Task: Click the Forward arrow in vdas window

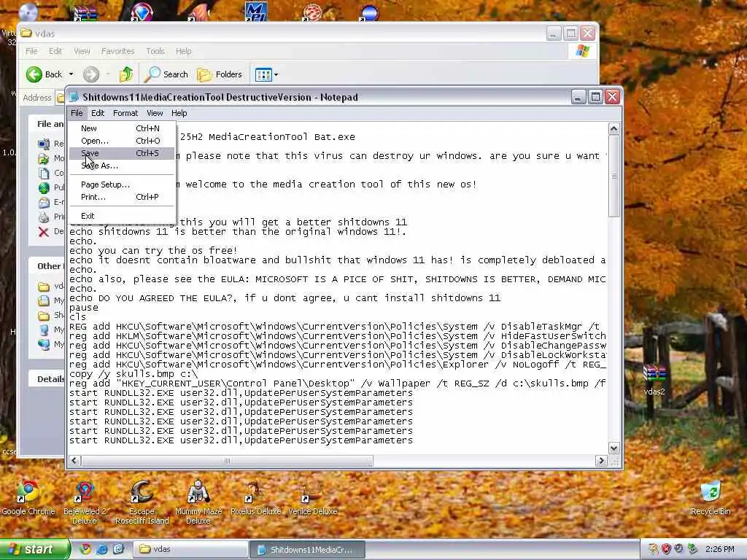Action: click(91, 74)
